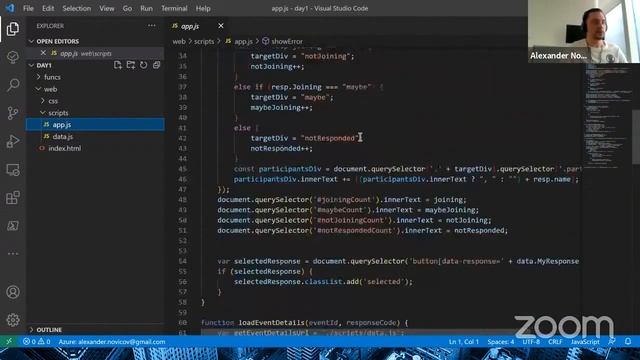Show additional activity bar views (three dots)
Screen dimensions: 640x360
pos(13,253)
